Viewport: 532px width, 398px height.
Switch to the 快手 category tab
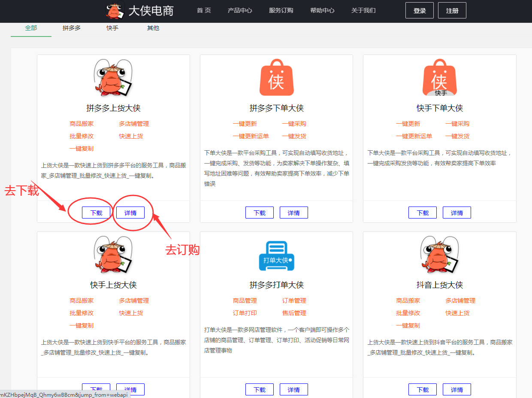click(x=112, y=28)
